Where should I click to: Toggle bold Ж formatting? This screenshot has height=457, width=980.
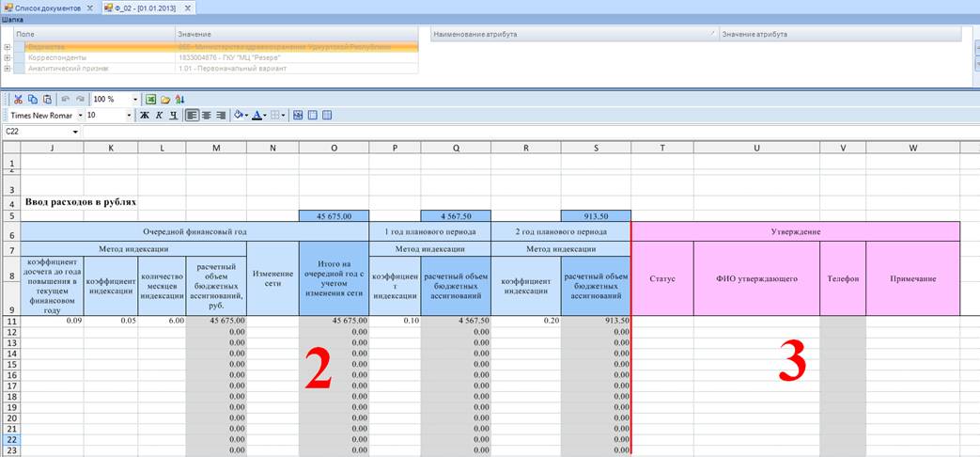[x=145, y=115]
